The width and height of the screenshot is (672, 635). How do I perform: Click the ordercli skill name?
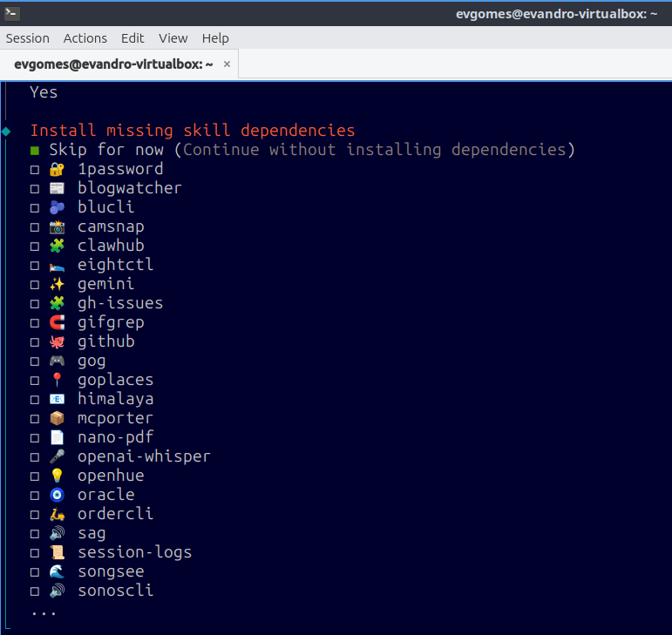click(115, 514)
